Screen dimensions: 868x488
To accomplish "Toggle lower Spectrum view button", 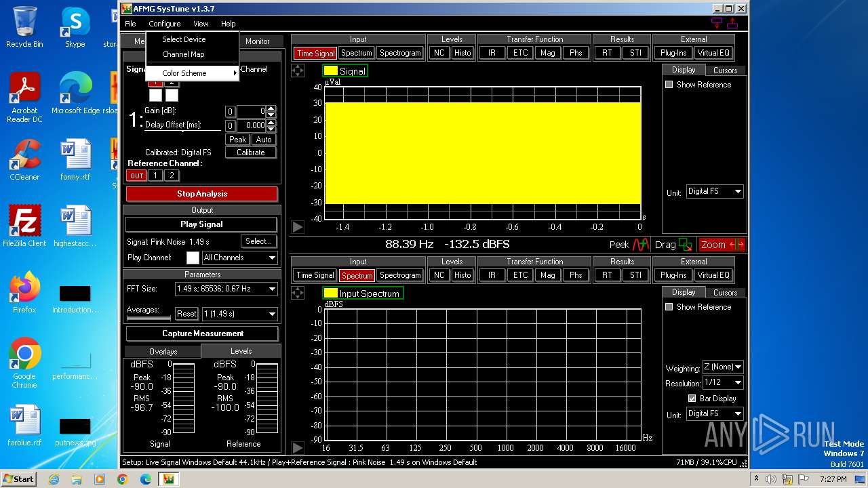I will tap(357, 275).
